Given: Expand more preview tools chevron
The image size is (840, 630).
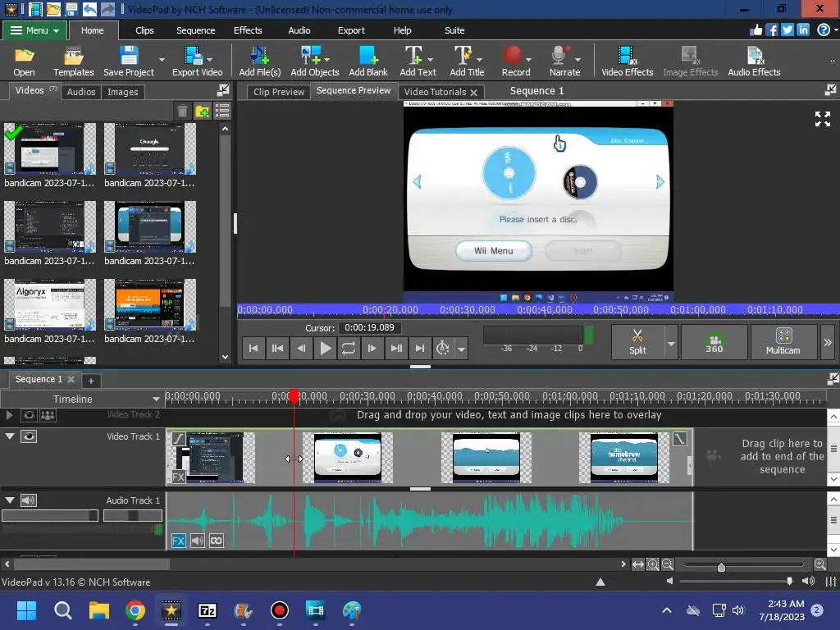Looking at the screenshot, I should coord(828,342).
